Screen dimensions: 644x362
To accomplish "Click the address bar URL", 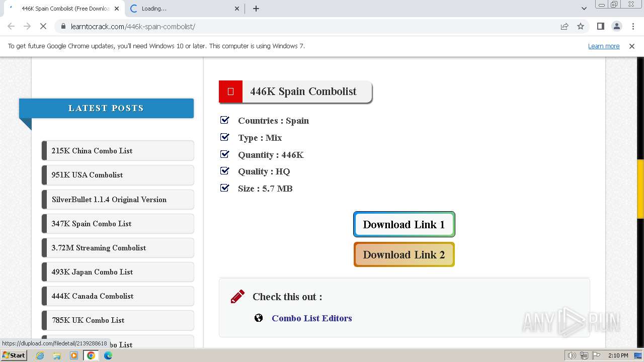I will [133, 27].
